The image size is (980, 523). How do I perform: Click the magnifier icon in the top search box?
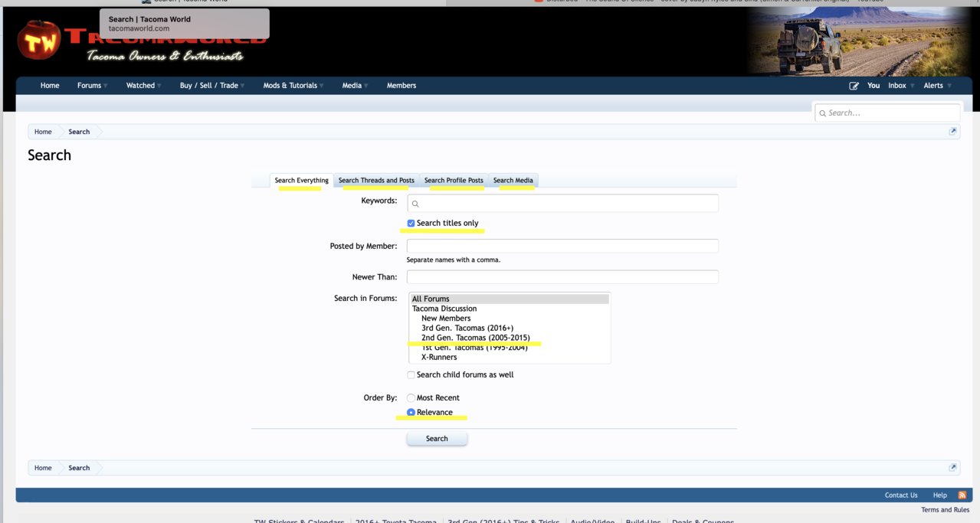coord(823,113)
